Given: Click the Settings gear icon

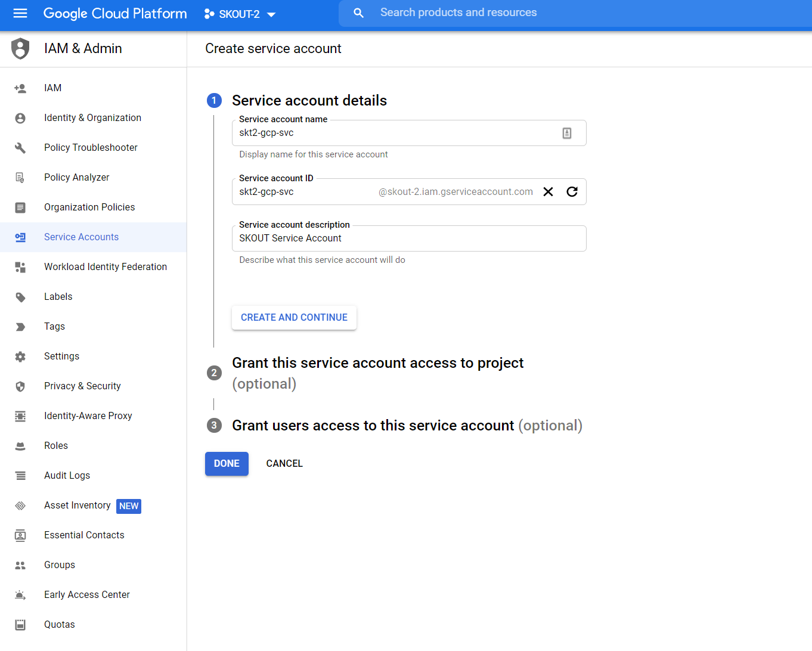Looking at the screenshot, I should [20, 356].
